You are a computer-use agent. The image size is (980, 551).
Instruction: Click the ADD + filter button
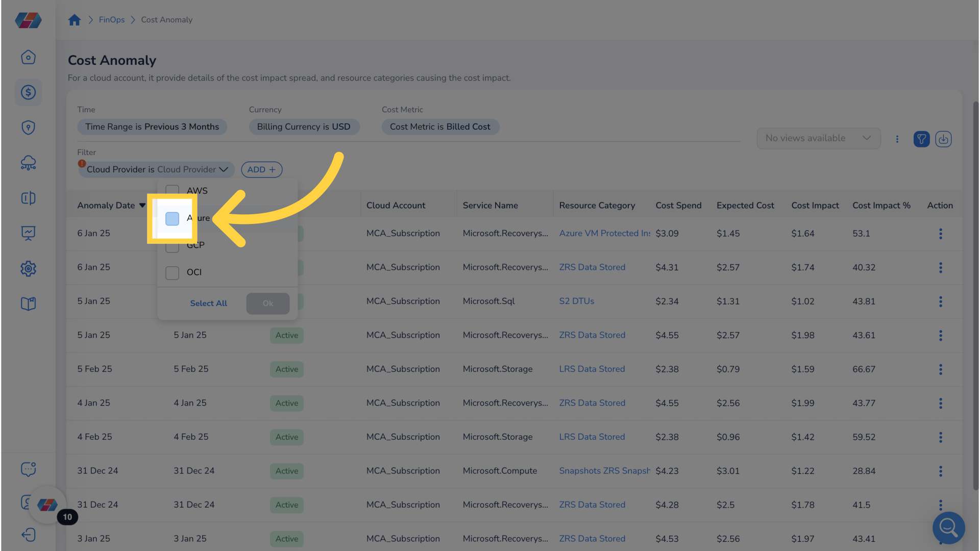point(261,169)
